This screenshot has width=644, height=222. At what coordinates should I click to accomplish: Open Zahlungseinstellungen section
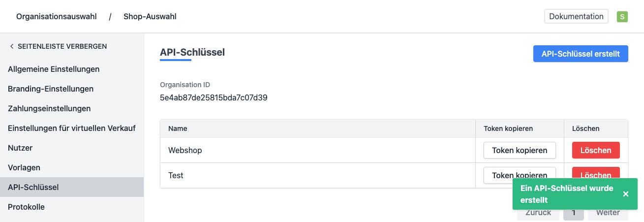tap(49, 108)
